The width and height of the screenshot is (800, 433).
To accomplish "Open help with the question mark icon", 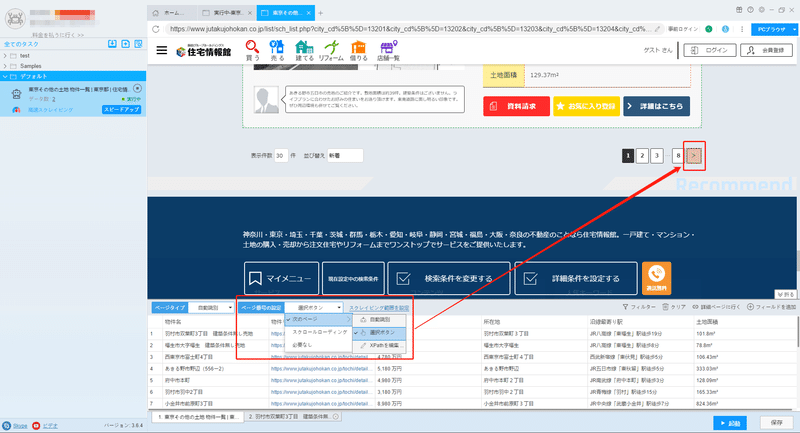I will point(750,10).
